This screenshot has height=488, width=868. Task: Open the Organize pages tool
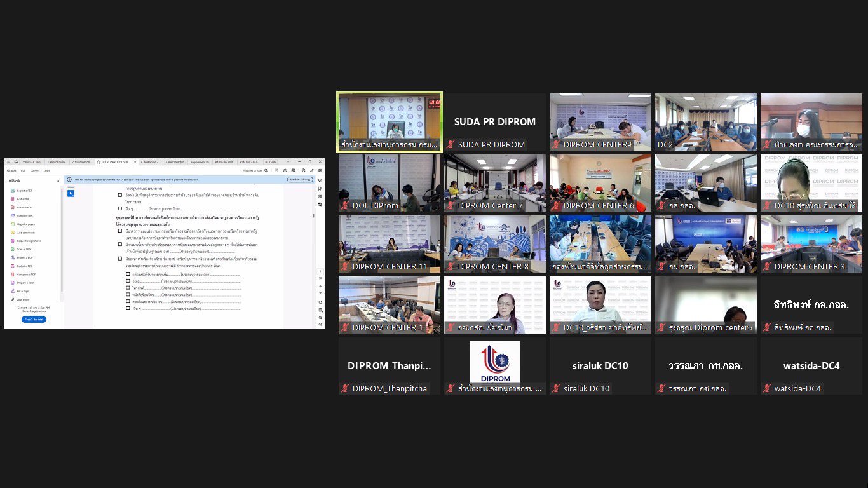coord(25,224)
